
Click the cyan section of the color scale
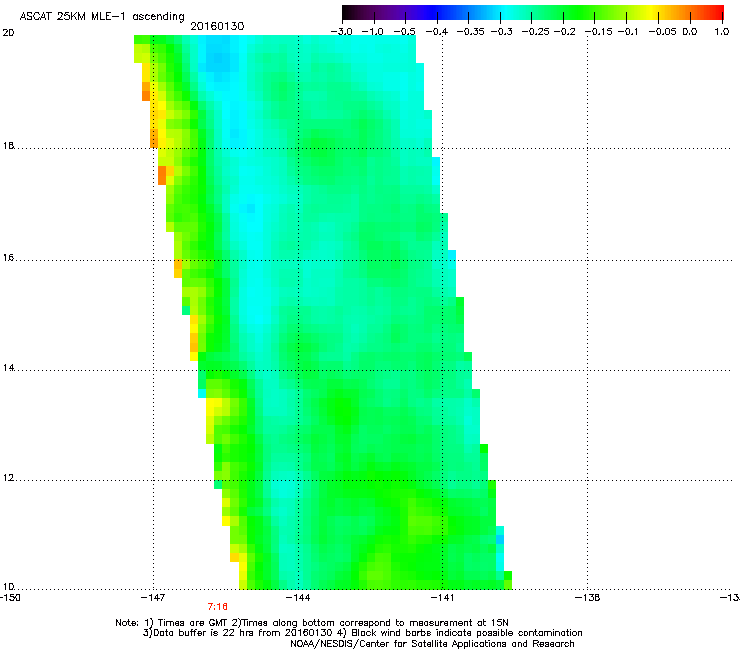click(505, 13)
